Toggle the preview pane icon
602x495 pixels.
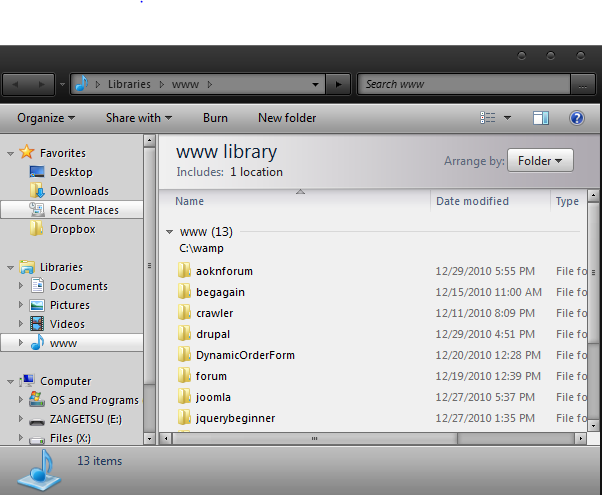(541, 118)
